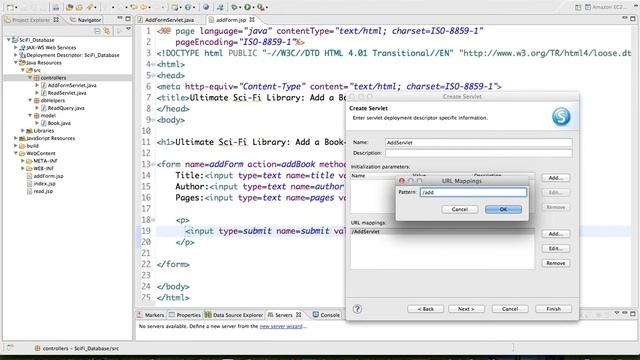640x360 pixels.
Task: Maximize the editor area
Action: click(633, 18)
